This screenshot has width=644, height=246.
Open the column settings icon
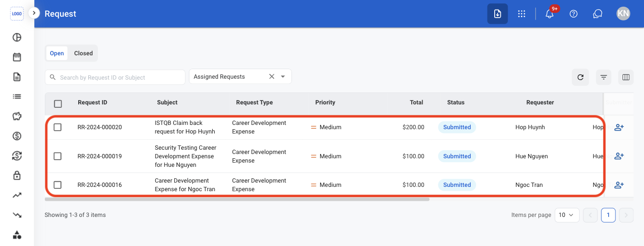click(x=626, y=77)
